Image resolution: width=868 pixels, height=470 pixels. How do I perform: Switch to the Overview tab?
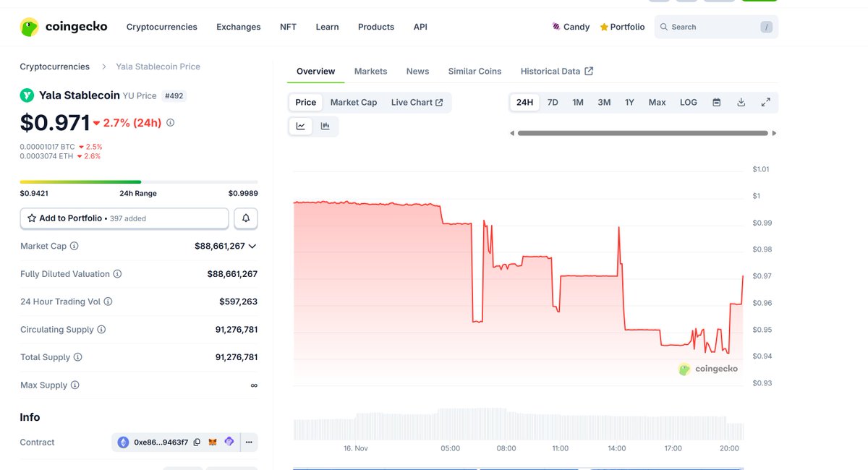coord(316,72)
